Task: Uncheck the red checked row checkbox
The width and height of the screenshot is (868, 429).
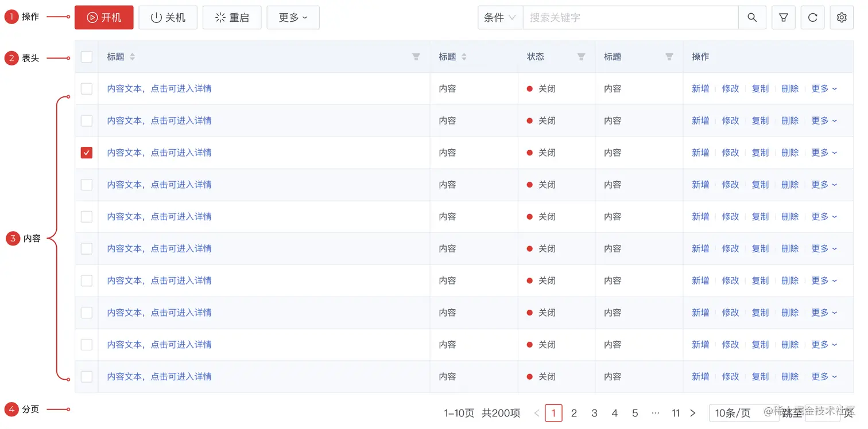Action: (x=87, y=153)
